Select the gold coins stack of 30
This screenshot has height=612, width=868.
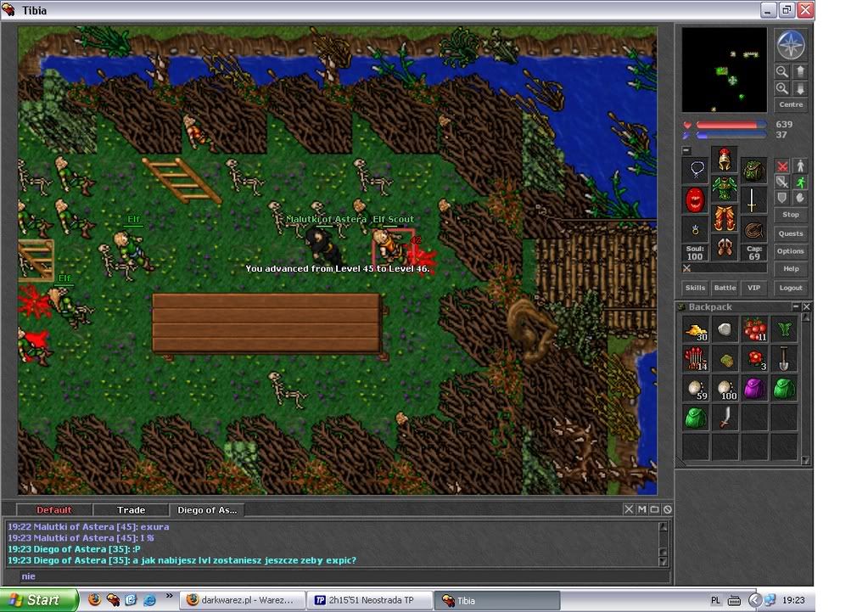pos(696,330)
